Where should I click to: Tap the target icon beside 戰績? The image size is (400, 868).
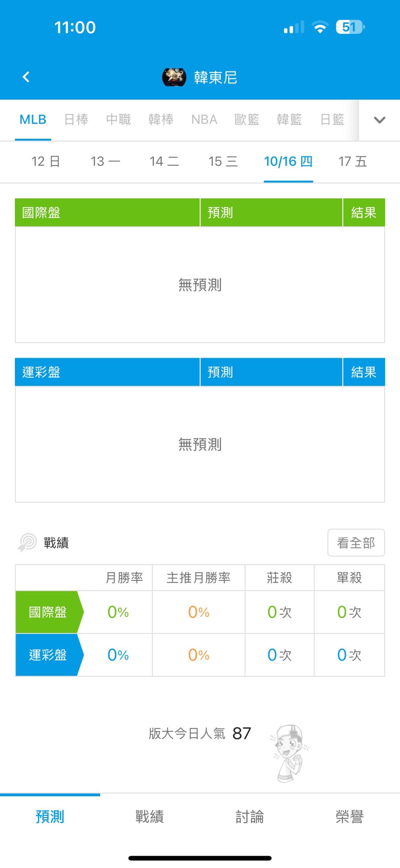pyautogui.click(x=27, y=543)
